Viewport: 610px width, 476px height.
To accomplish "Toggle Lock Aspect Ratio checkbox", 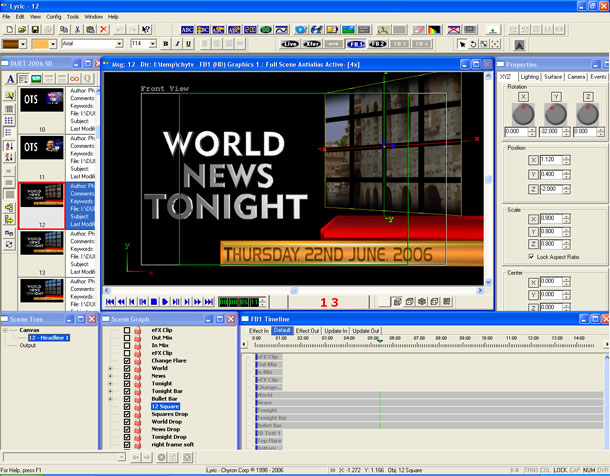I will (531, 257).
